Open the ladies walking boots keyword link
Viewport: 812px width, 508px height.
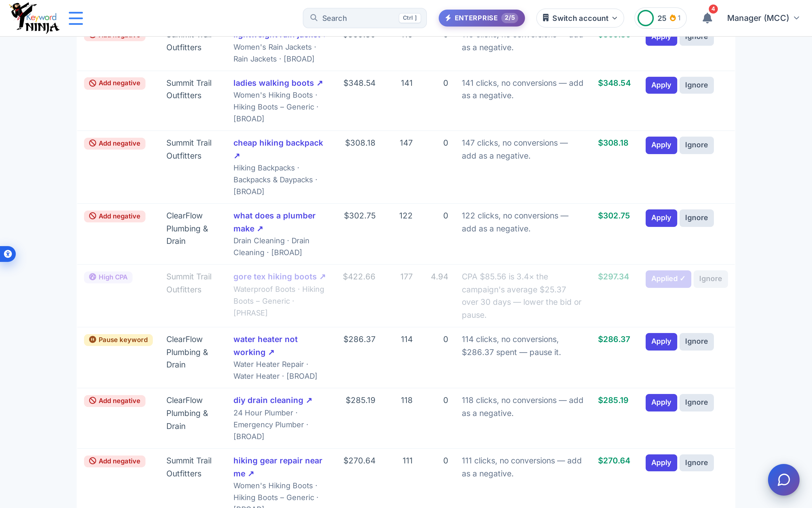click(x=278, y=83)
